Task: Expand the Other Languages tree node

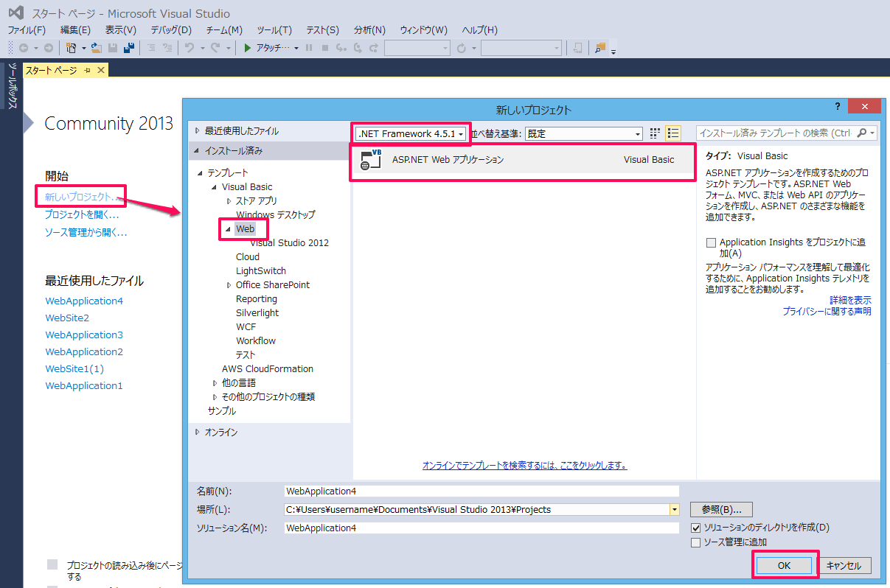Action: pos(215,383)
